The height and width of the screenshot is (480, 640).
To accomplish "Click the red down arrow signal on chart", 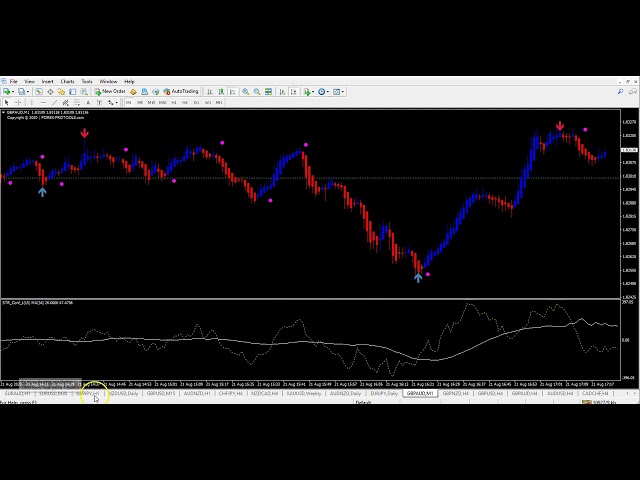I will (85, 132).
